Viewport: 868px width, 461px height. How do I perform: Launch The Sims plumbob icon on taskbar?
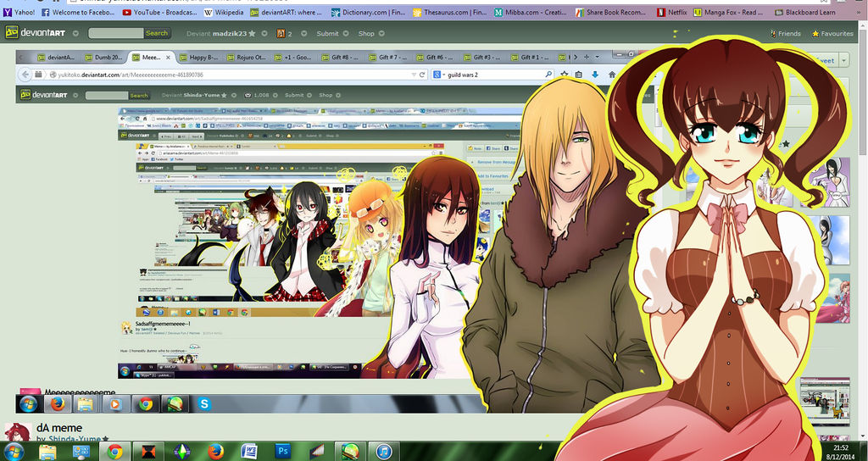(182, 452)
